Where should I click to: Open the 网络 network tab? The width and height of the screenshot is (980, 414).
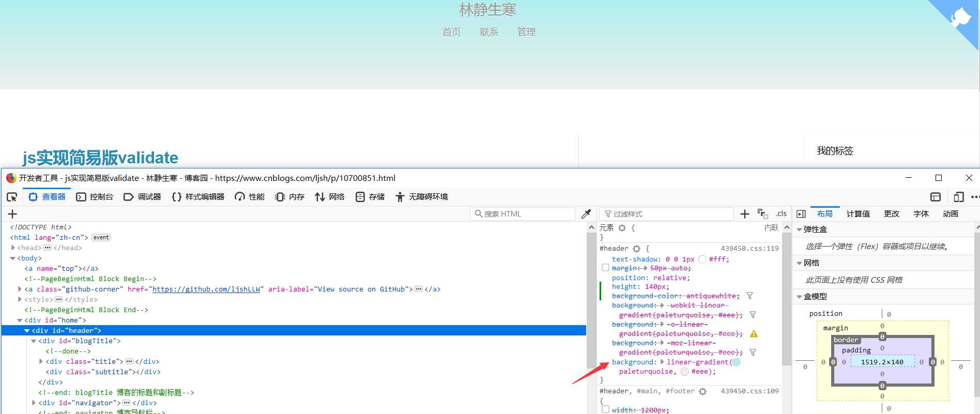(x=330, y=197)
